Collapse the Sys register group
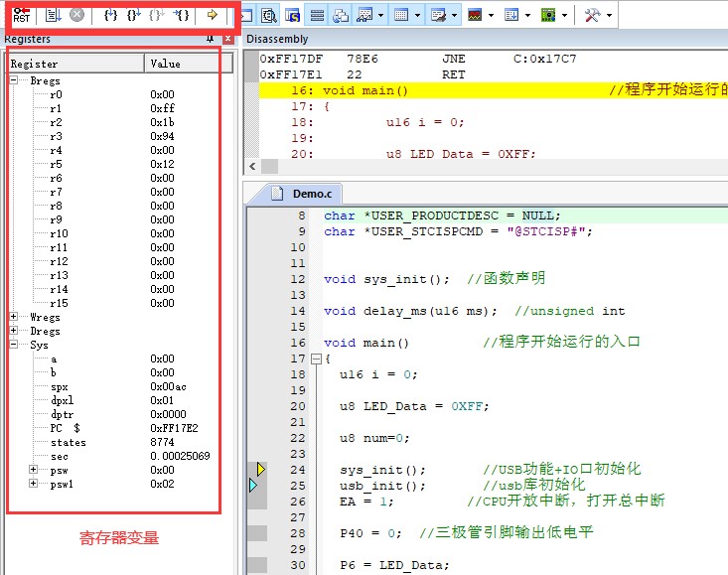The width and height of the screenshot is (728, 575). (x=14, y=345)
